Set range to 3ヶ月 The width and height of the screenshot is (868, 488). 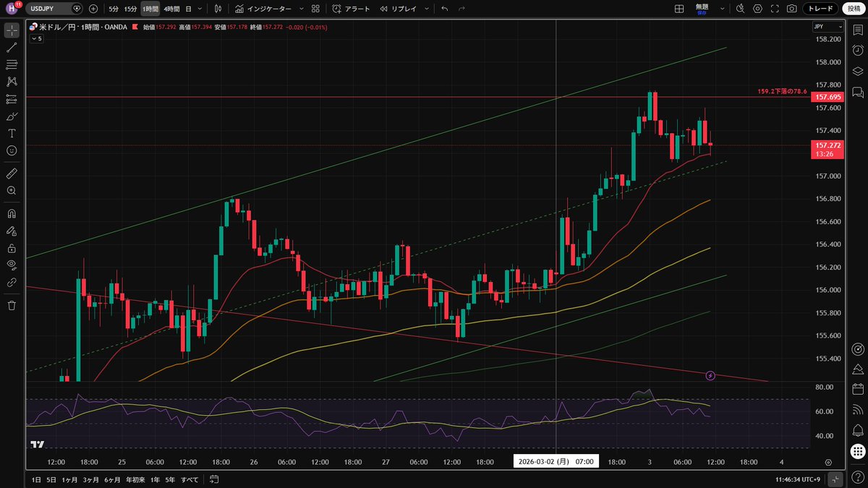pos(91,479)
